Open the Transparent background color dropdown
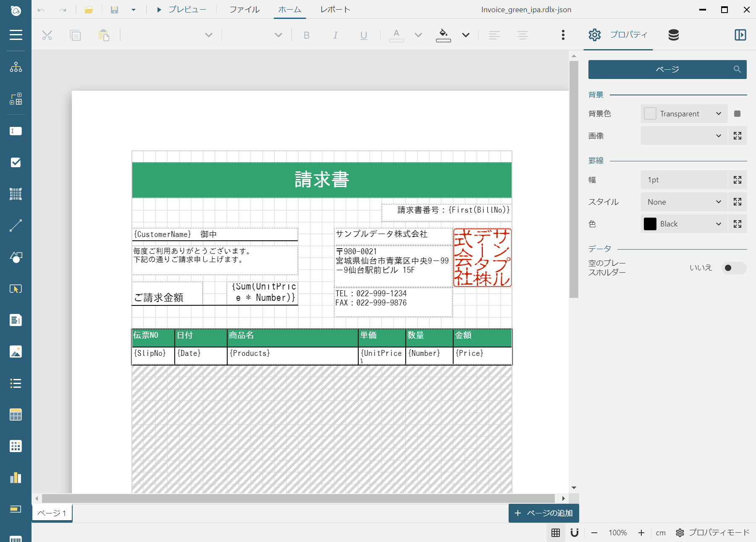Viewport: 756px width, 542px height. click(x=684, y=113)
